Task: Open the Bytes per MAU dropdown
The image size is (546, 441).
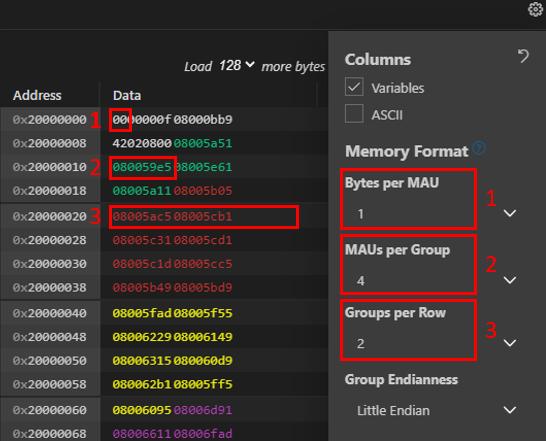Action: click(436, 213)
